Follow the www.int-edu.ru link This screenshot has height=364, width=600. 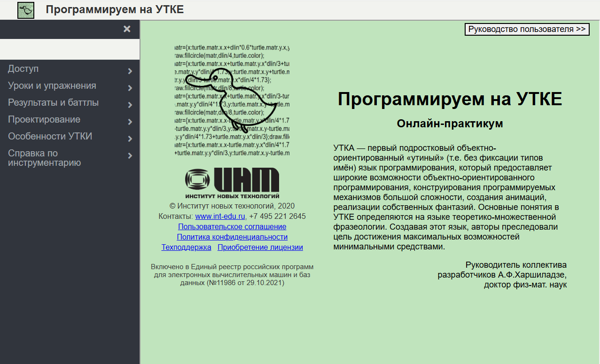point(220,217)
